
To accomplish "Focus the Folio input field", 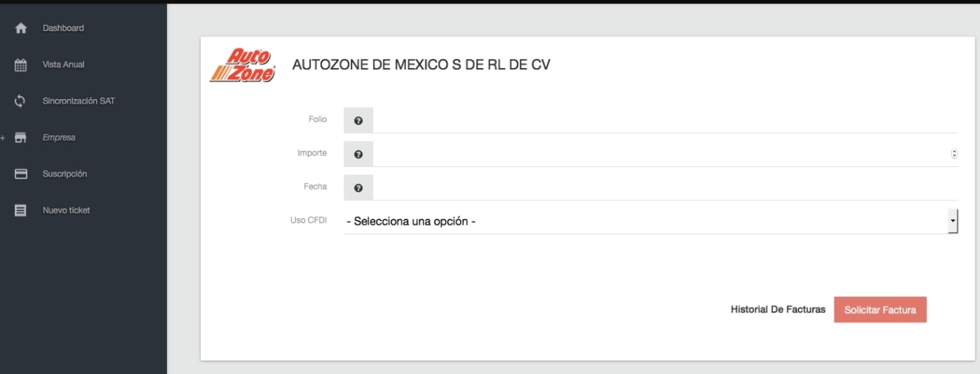I will click(x=665, y=120).
